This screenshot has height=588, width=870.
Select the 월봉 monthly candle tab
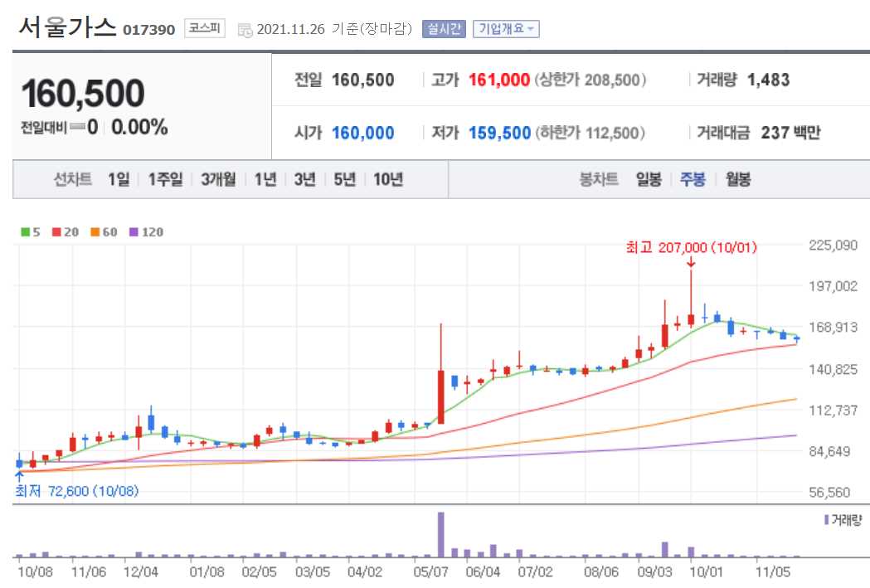pos(737,178)
